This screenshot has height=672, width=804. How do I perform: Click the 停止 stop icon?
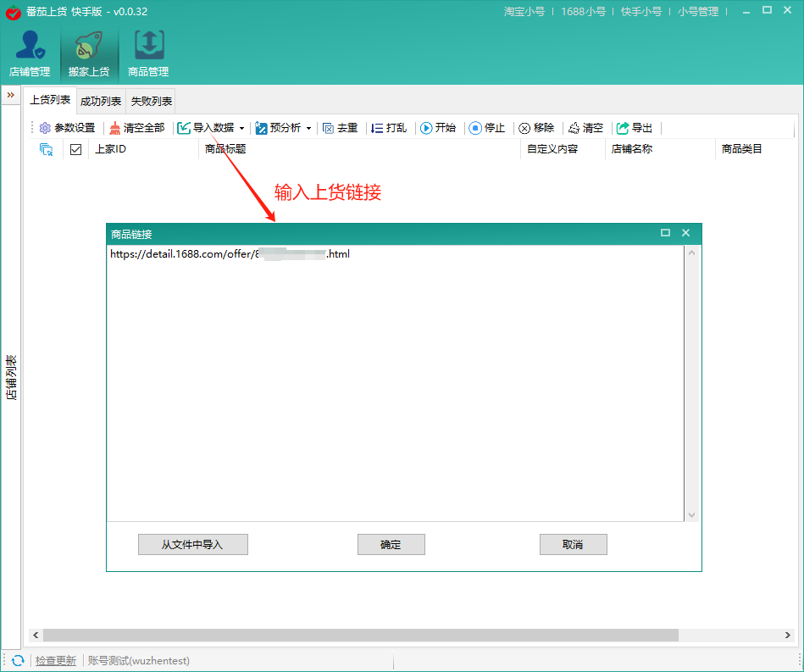(x=476, y=128)
